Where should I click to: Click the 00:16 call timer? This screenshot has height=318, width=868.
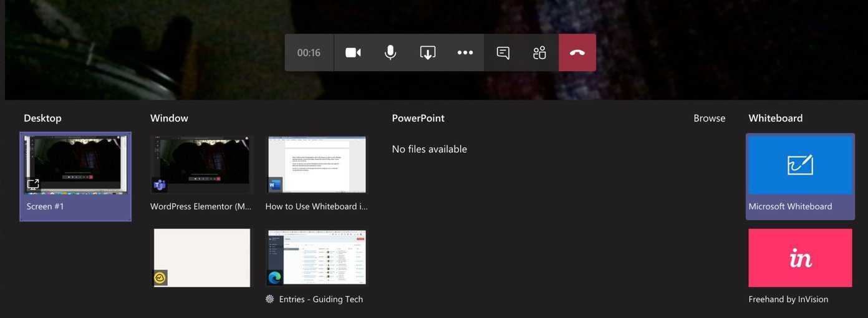(309, 52)
